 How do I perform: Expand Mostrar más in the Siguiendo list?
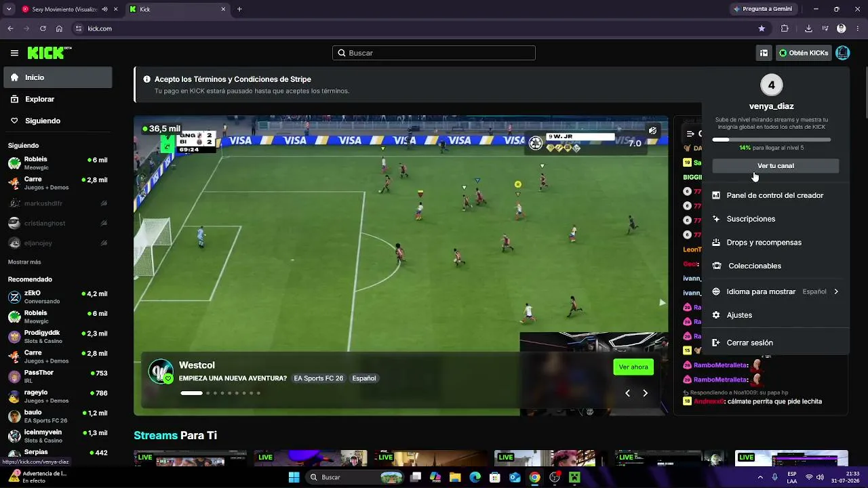[x=24, y=262]
